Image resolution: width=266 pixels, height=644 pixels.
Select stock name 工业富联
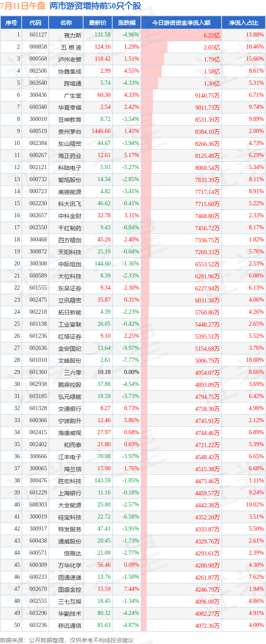70,324
